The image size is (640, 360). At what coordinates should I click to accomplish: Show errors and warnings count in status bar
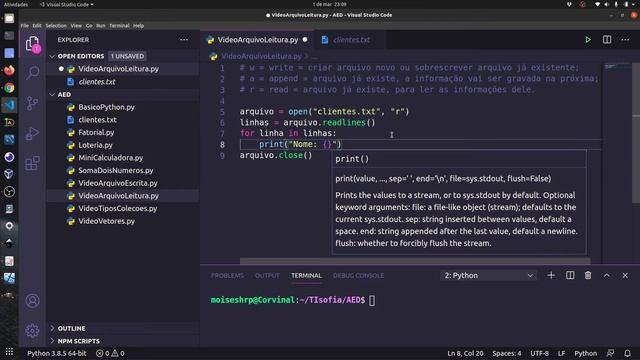click(110, 353)
